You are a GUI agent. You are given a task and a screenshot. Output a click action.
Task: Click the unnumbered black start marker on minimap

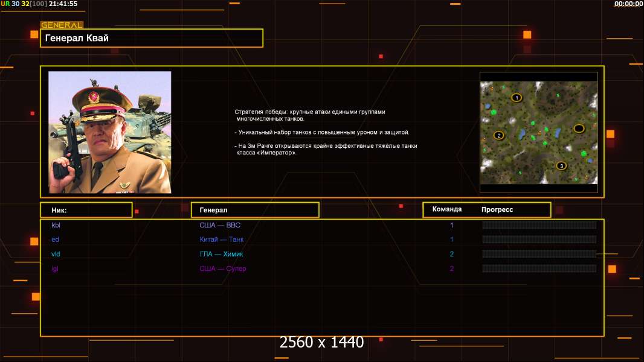tap(579, 129)
